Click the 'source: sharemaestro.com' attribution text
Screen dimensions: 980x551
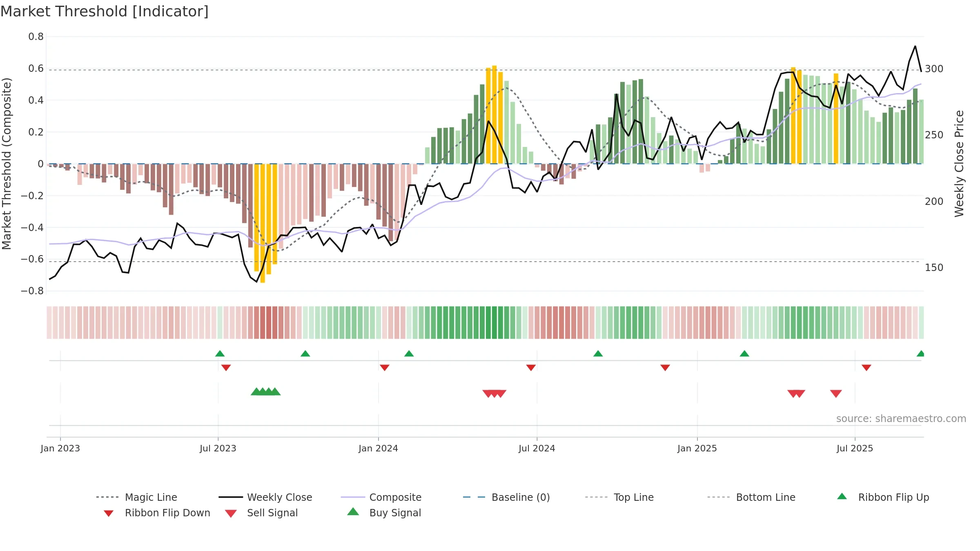click(901, 419)
